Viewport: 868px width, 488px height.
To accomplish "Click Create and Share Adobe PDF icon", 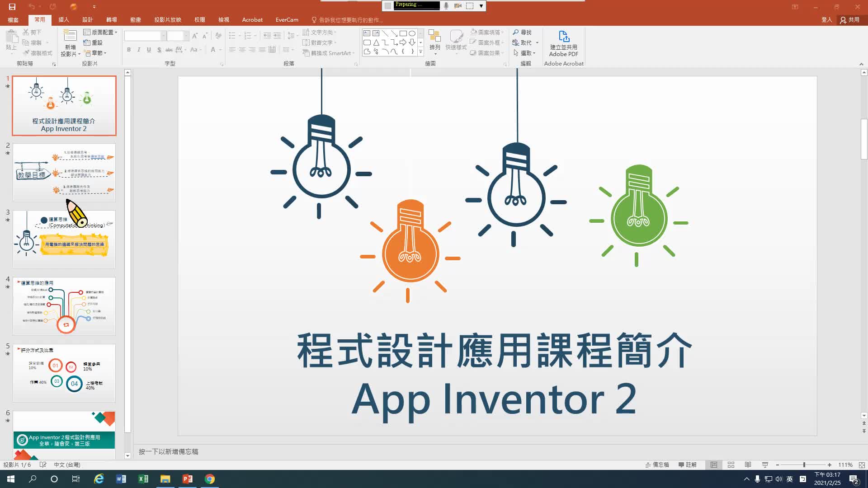I will point(564,36).
